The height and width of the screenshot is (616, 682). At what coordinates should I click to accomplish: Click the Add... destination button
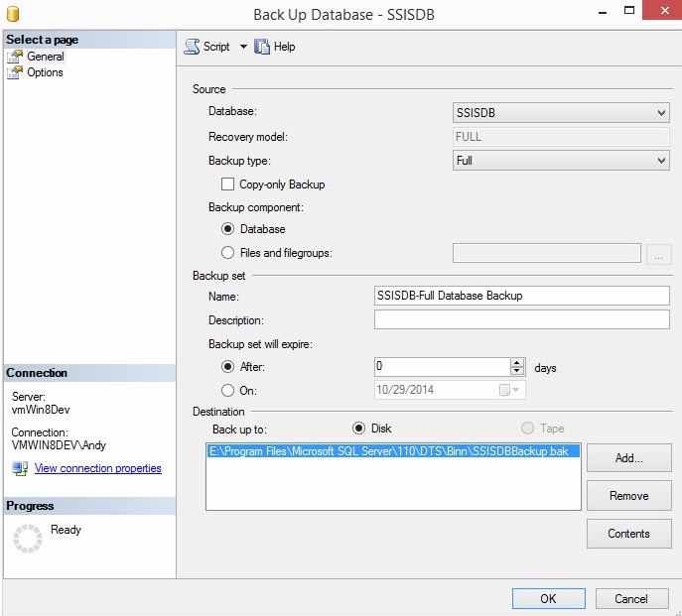pos(629,457)
